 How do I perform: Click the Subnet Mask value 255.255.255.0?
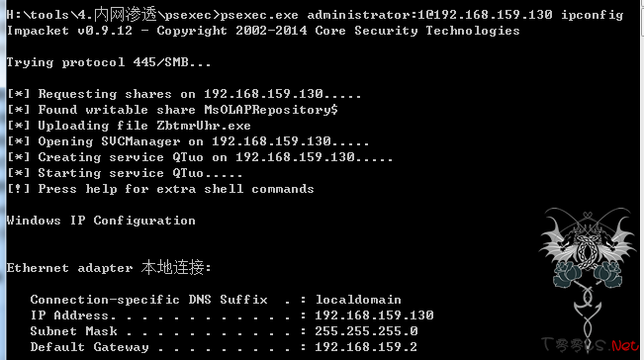[x=366, y=331]
